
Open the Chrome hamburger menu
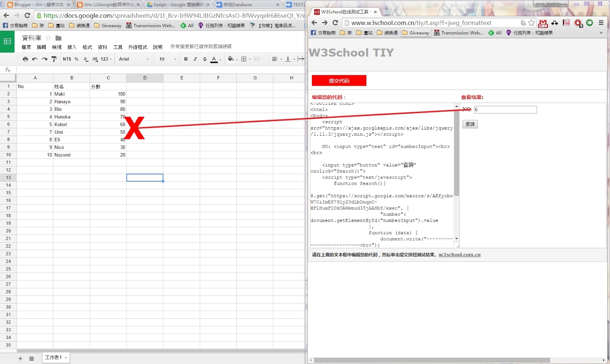[x=601, y=23]
